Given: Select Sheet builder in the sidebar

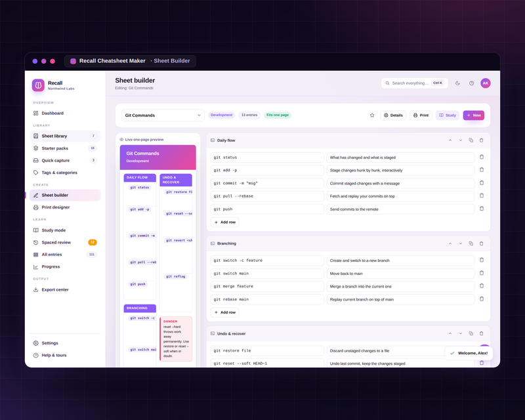Looking at the screenshot, I should [65, 196].
